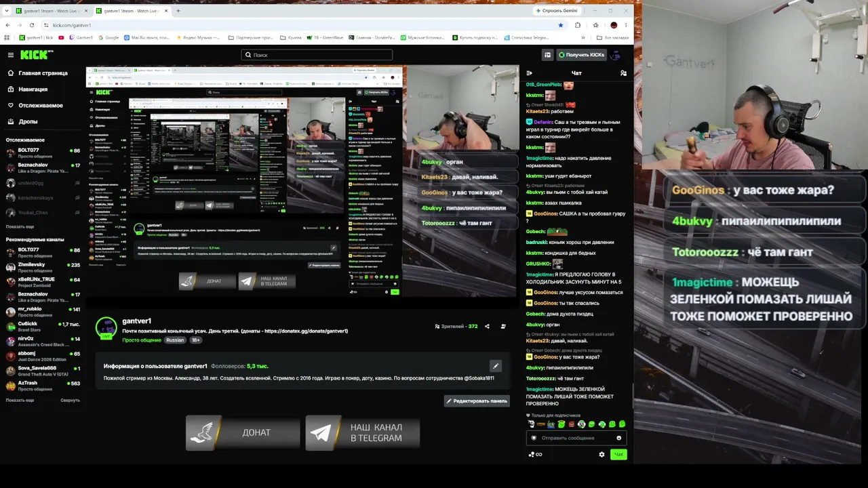
Task: Open the browser extensions puzzle icon
Action: (x=578, y=25)
